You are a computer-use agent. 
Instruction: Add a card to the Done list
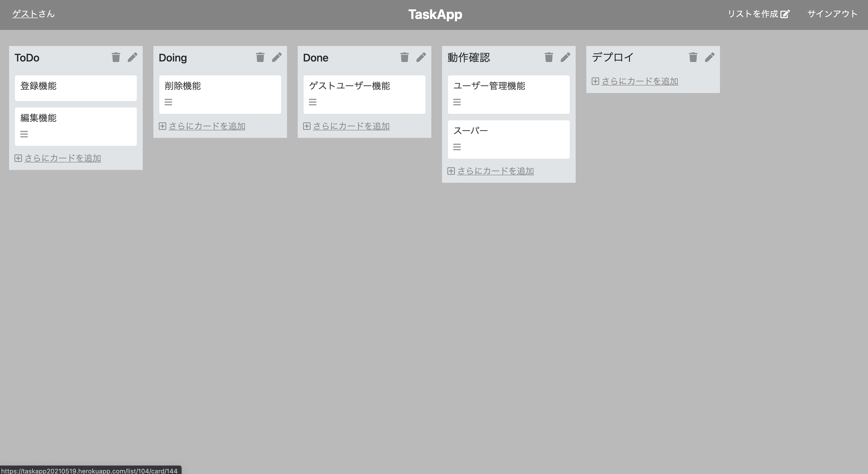(351, 126)
